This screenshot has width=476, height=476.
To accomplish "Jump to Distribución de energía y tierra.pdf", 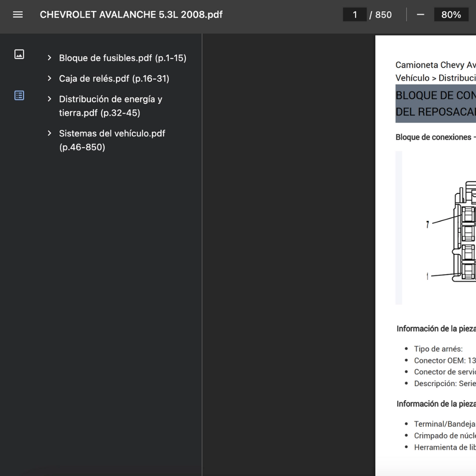I will coord(110,106).
